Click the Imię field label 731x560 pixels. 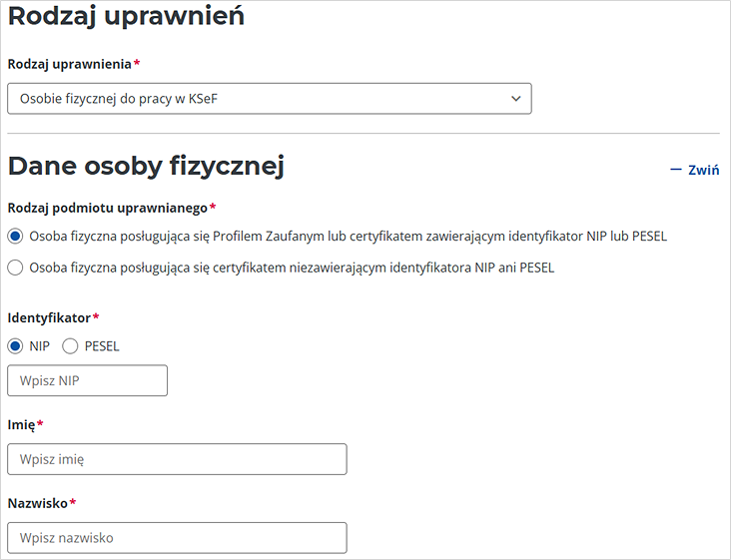[21, 424]
